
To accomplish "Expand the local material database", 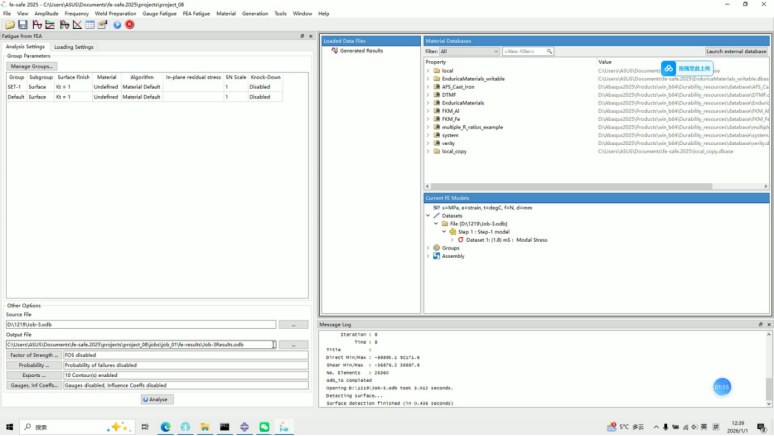I will [428, 71].
